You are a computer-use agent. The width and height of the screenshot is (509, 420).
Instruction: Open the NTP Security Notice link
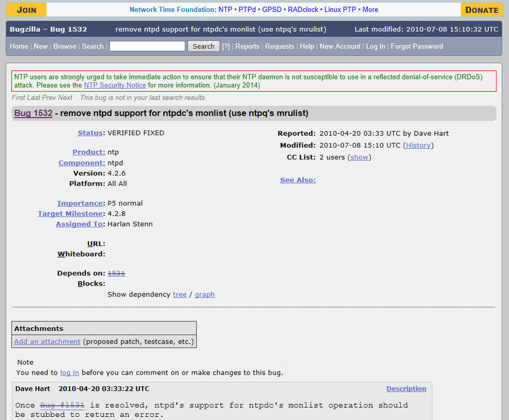point(115,85)
